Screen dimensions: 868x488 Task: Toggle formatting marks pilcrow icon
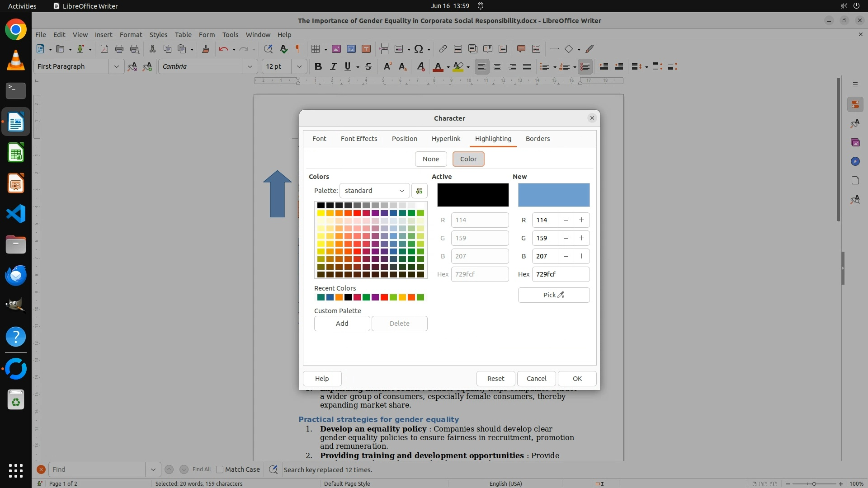point(297,49)
